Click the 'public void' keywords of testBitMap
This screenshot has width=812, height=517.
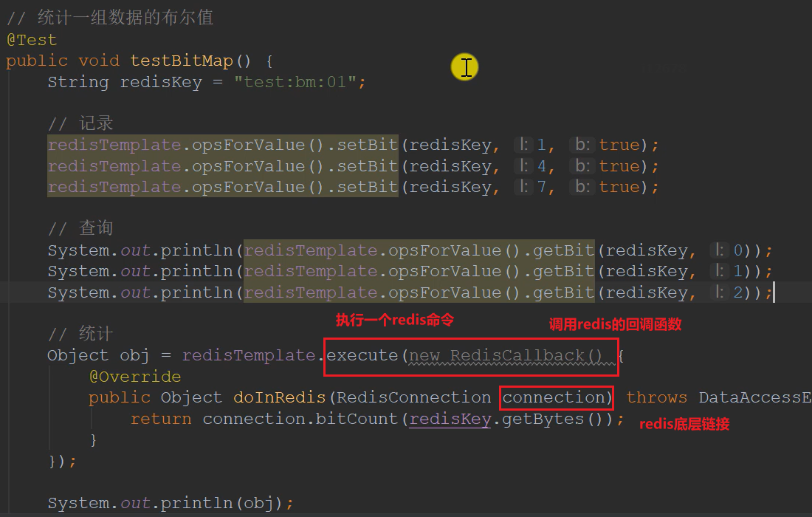point(63,61)
